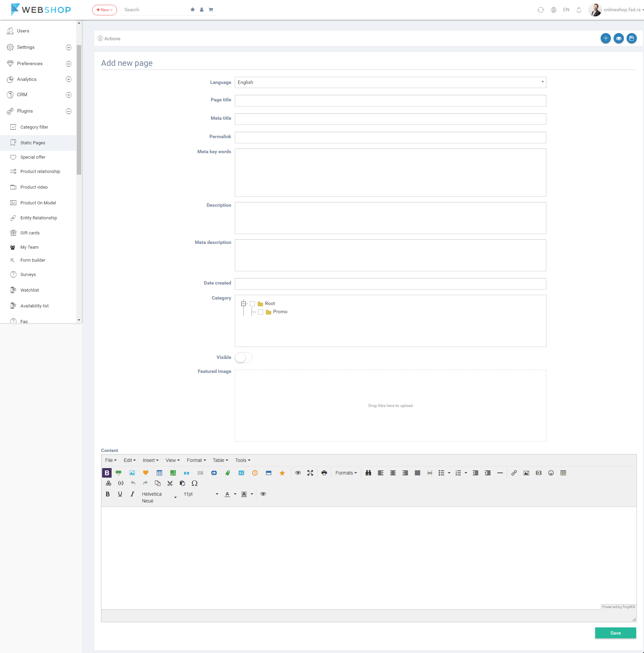Check the Root category checkbox

pyautogui.click(x=253, y=304)
